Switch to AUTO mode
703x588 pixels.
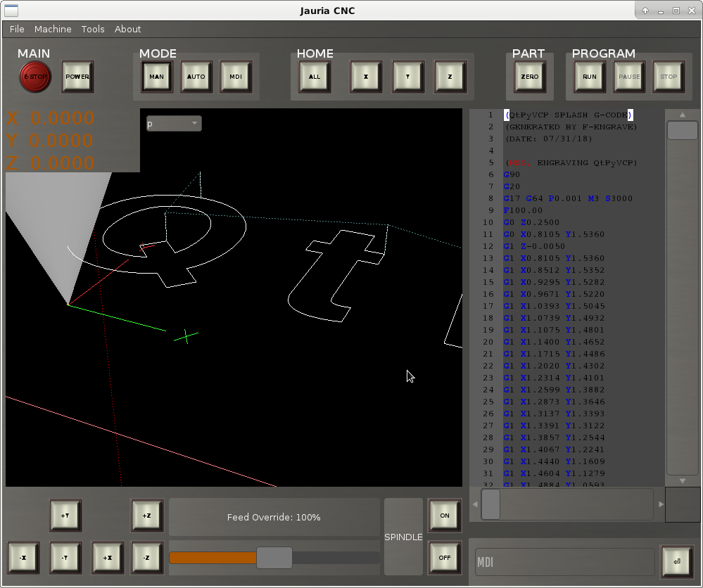click(x=196, y=77)
